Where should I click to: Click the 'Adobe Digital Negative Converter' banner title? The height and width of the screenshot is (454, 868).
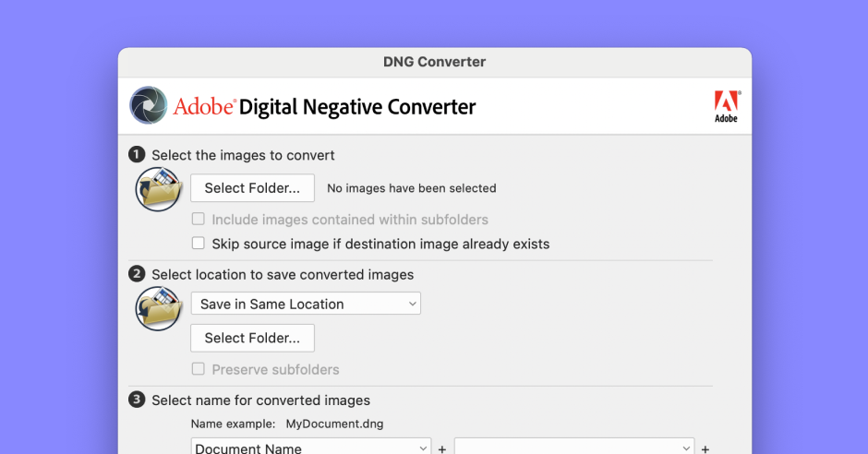[324, 107]
